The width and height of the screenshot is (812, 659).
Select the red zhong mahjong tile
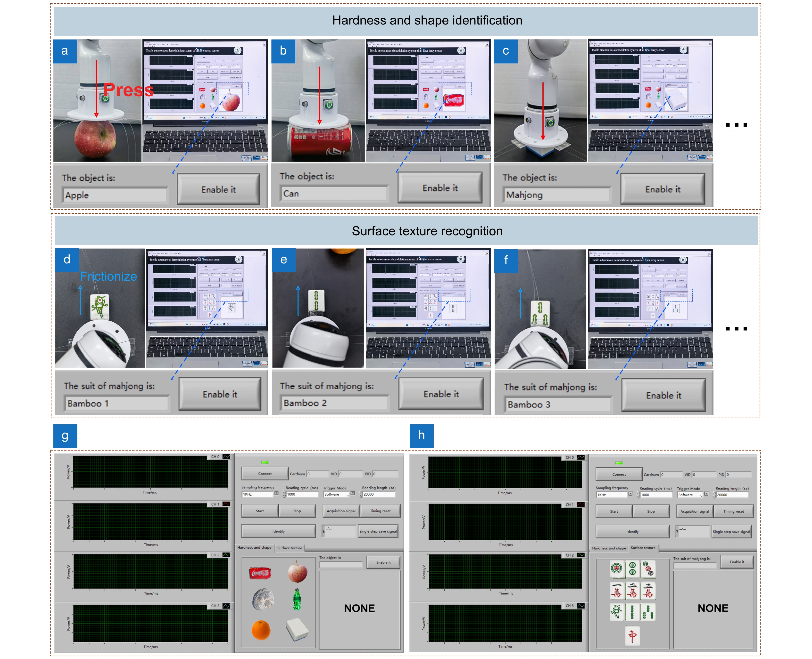coord(632,635)
